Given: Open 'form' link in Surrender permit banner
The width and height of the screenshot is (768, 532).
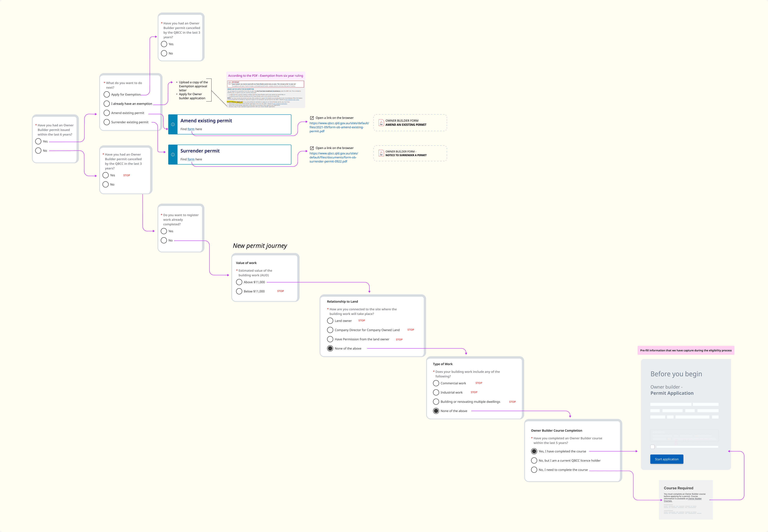Looking at the screenshot, I should tap(191, 159).
